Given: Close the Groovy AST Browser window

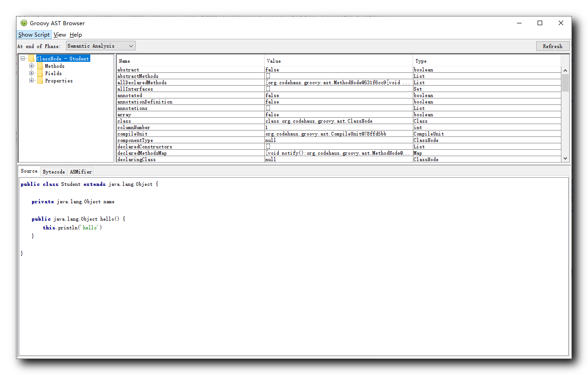Looking at the screenshot, I should (x=561, y=23).
